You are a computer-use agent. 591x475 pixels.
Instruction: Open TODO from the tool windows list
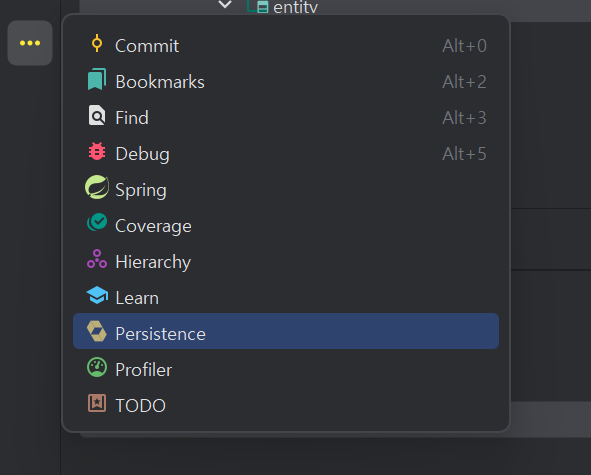[286, 406]
